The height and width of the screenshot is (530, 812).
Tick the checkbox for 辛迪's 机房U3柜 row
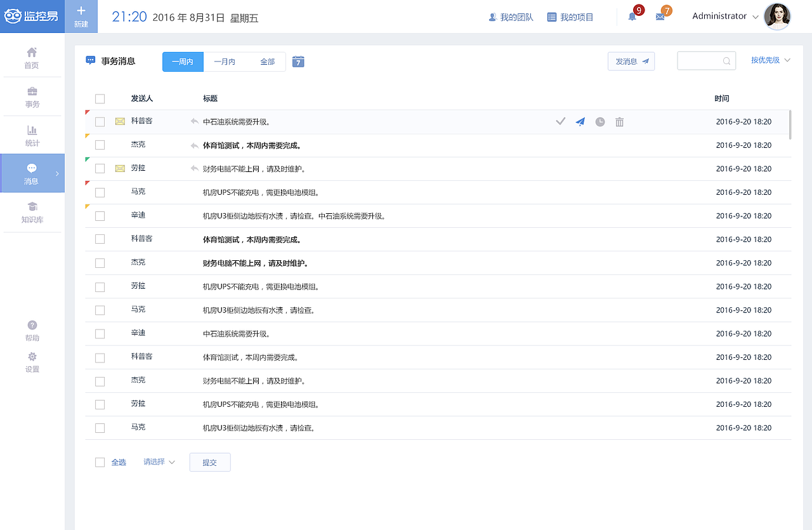[x=100, y=216]
